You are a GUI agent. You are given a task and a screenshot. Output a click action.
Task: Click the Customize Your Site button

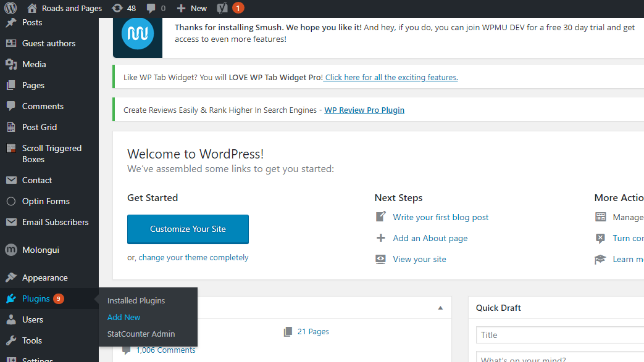tap(188, 229)
